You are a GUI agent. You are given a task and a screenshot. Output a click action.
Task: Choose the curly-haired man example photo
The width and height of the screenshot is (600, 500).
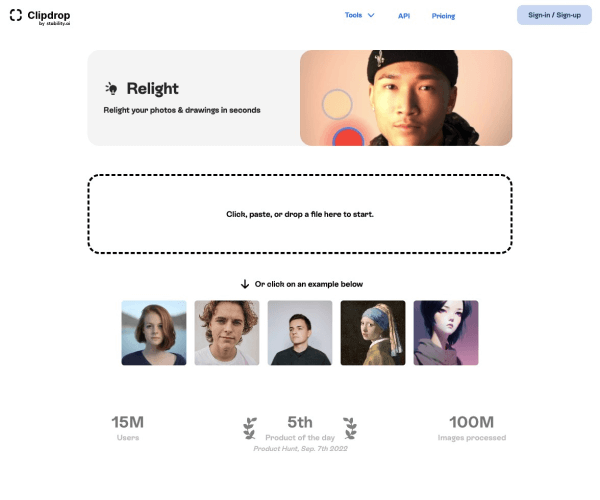pos(227,333)
